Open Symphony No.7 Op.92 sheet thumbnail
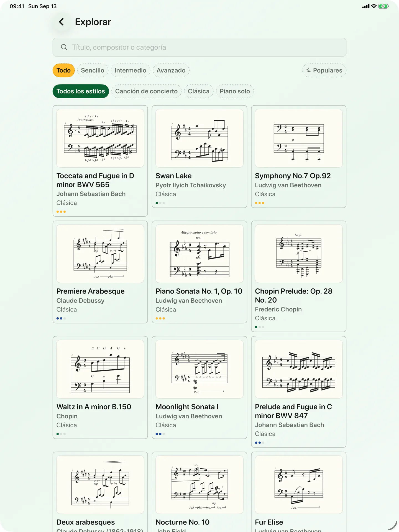The image size is (399, 532). (299, 138)
